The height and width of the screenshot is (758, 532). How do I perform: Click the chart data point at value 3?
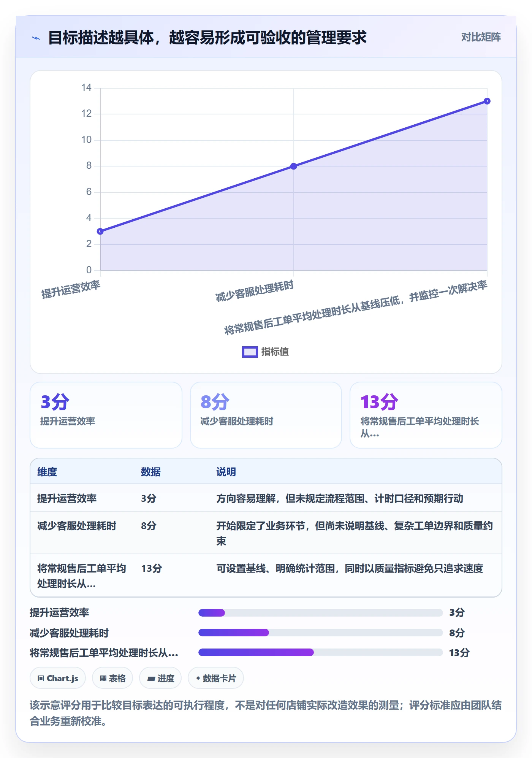pos(100,231)
